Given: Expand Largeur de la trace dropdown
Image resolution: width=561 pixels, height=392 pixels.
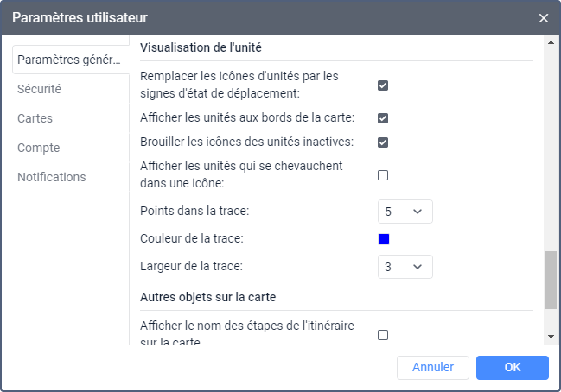Looking at the screenshot, I should click(x=405, y=267).
